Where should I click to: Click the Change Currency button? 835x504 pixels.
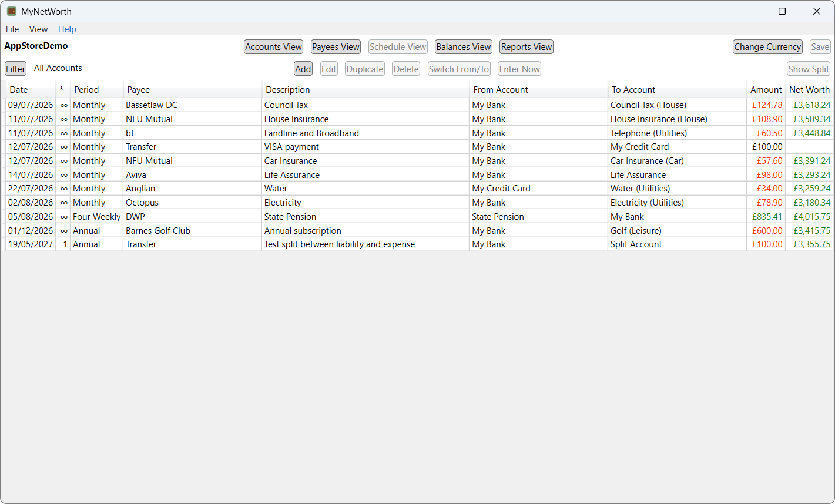coord(767,47)
